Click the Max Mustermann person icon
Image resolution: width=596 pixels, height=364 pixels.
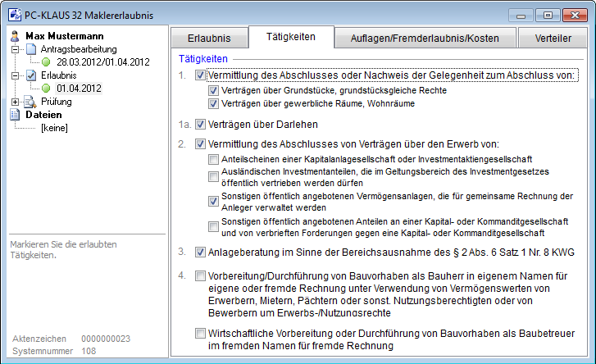pyautogui.click(x=14, y=36)
